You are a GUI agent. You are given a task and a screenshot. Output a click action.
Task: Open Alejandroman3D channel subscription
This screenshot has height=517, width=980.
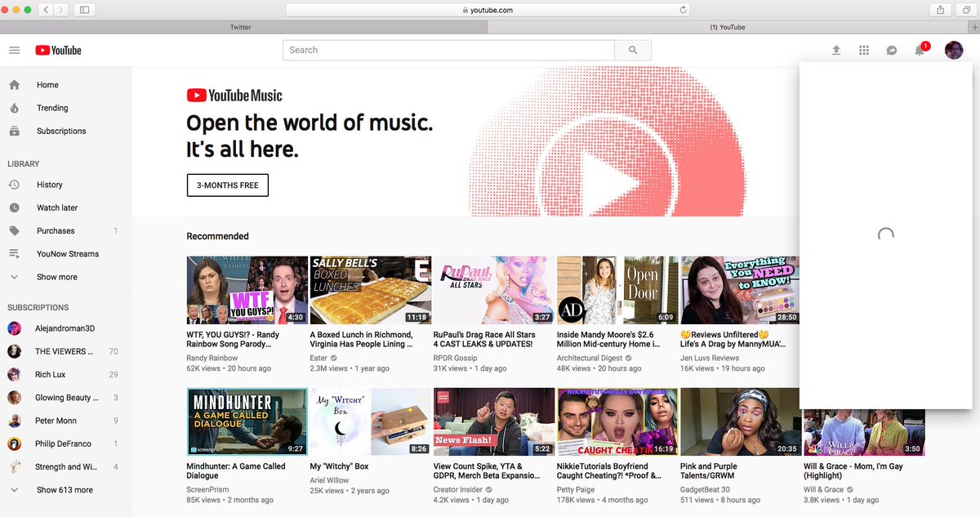coord(65,328)
